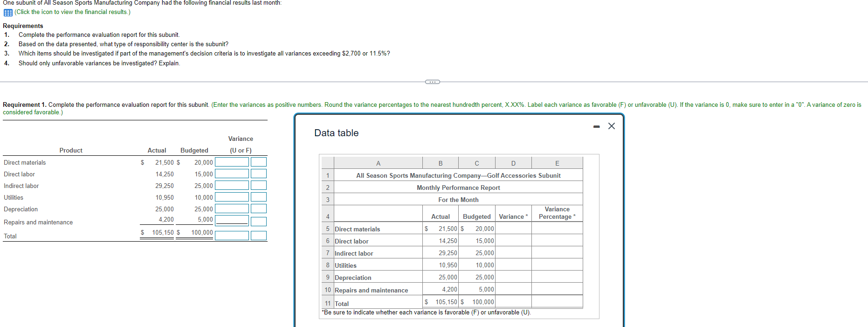Image resolution: width=868 pixels, height=327 pixels.
Task: Click the Indirect labor variance amount field
Action: [x=232, y=185]
